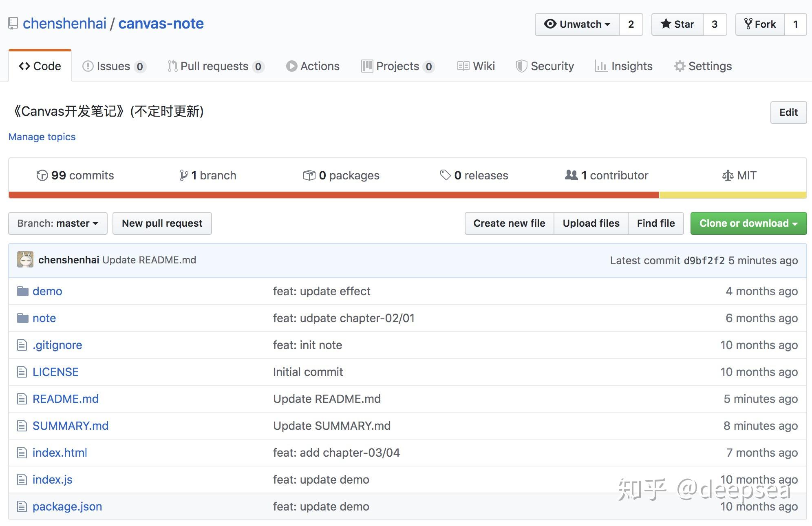The image size is (812, 526).
Task: Open commit message 'feat: update effect'
Action: [x=322, y=291]
